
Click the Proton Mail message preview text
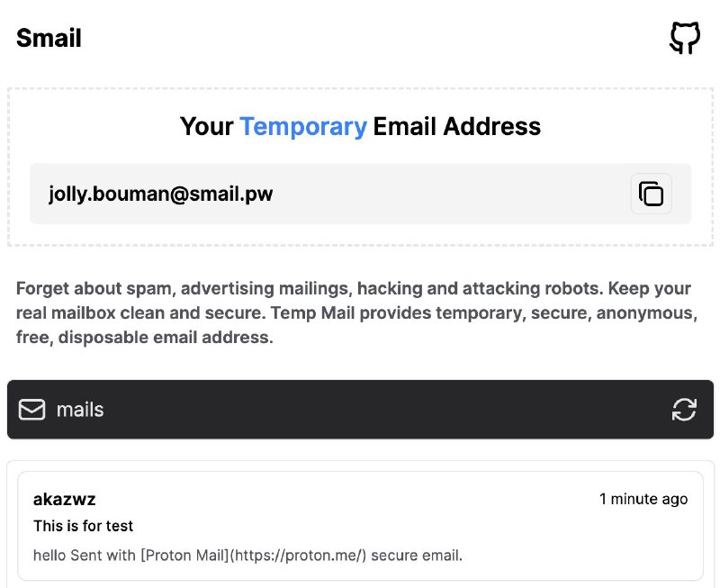(x=247, y=555)
